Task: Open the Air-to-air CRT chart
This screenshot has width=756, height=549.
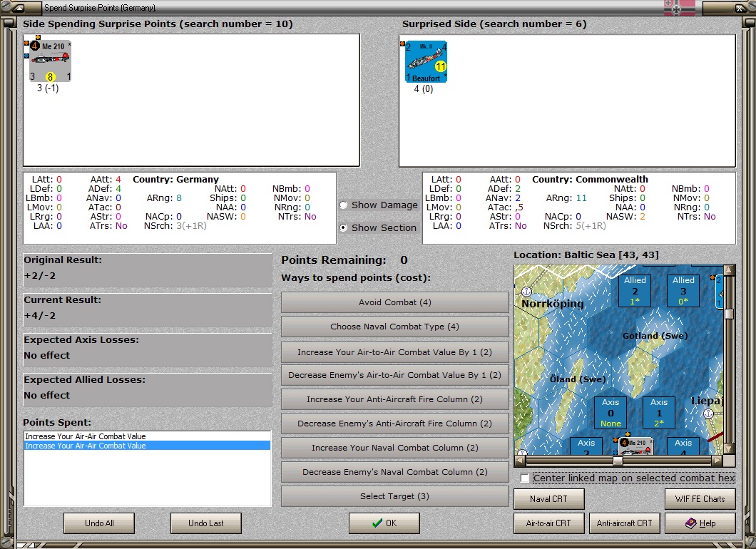Action: pyautogui.click(x=548, y=523)
